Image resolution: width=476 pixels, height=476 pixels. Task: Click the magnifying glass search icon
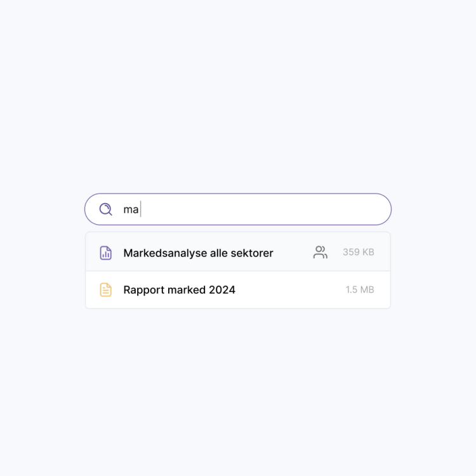click(x=105, y=209)
